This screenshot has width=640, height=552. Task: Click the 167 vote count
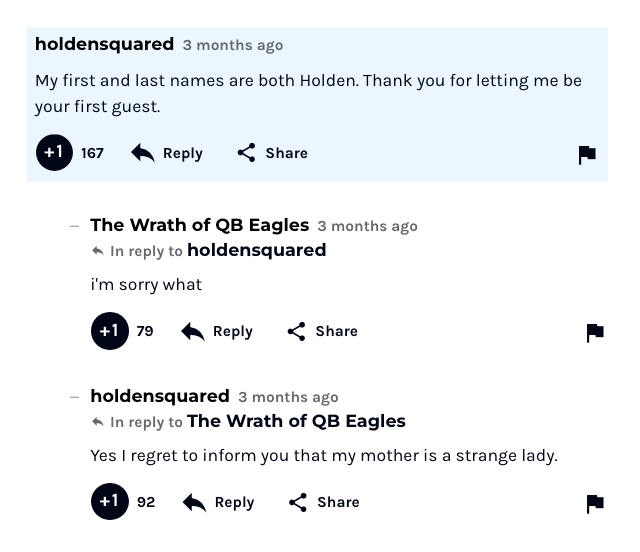tap(92, 153)
